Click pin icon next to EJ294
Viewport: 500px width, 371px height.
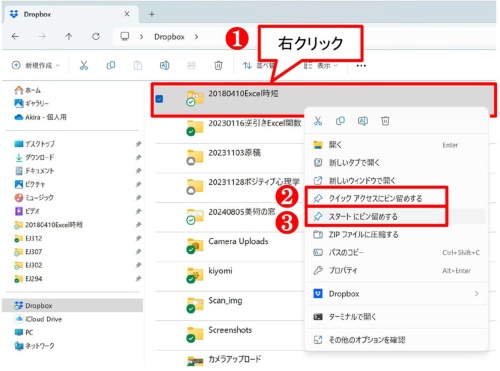click(x=138, y=279)
